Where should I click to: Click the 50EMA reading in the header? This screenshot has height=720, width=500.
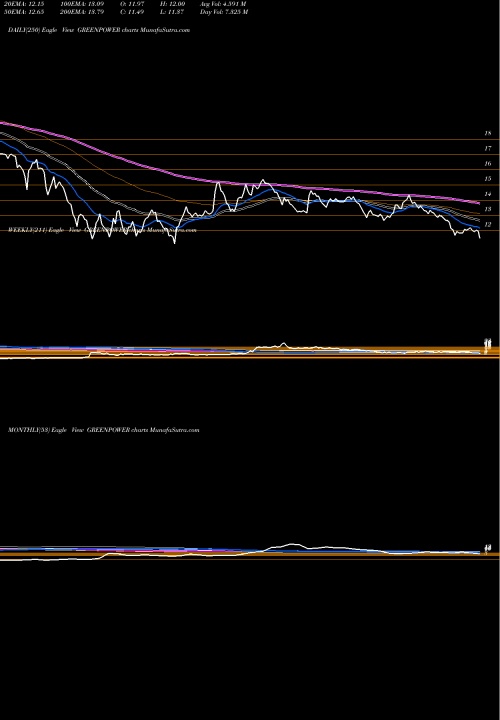[x=22, y=12]
